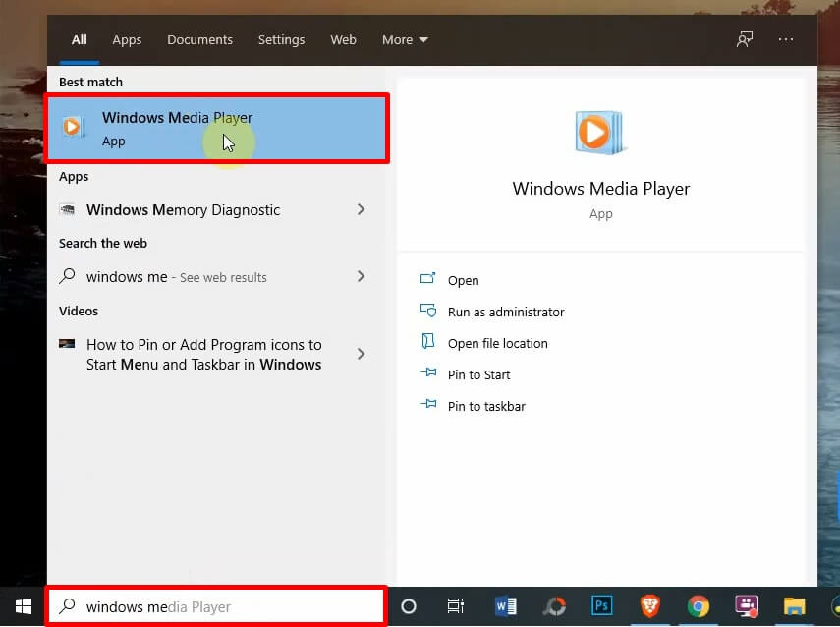Screen dimensions: 840x627
Task: Switch to the Apps tab
Action: coord(127,39)
